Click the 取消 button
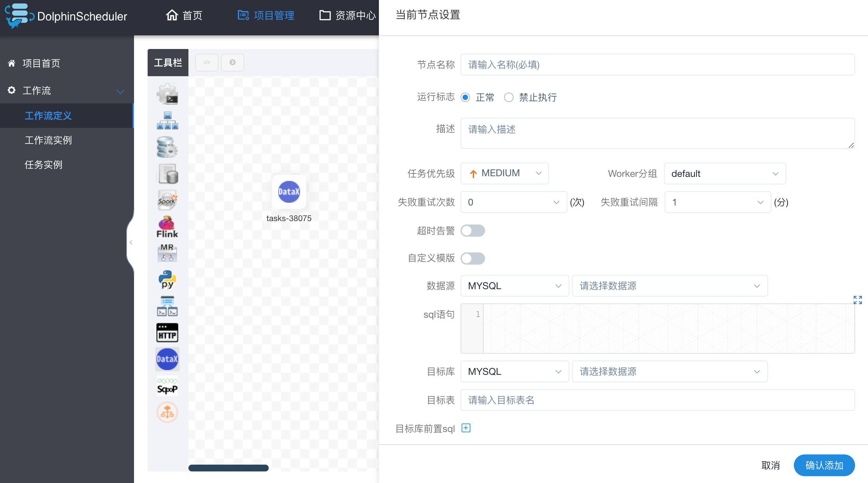 point(770,465)
